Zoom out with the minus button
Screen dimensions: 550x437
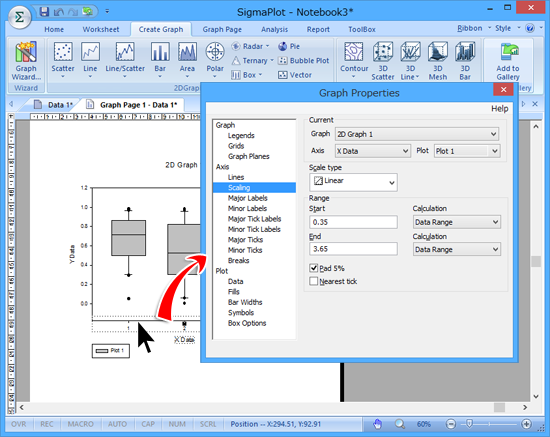[x=451, y=424]
